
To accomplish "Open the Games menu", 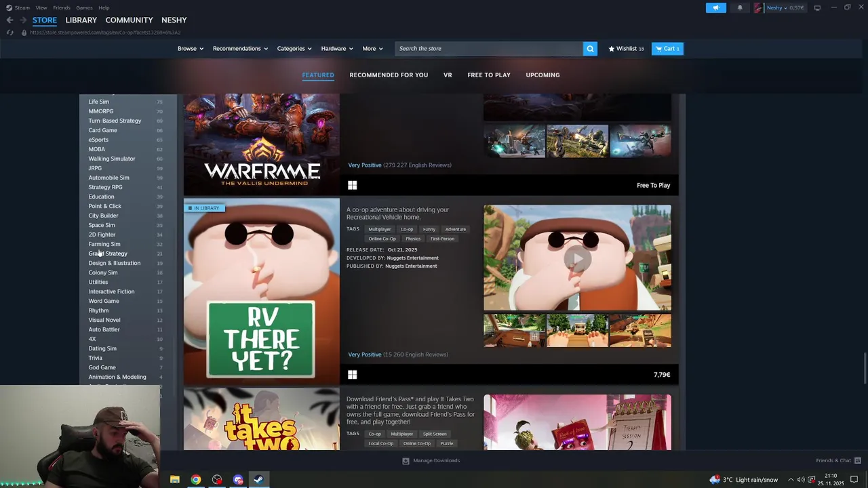I will (x=84, y=7).
